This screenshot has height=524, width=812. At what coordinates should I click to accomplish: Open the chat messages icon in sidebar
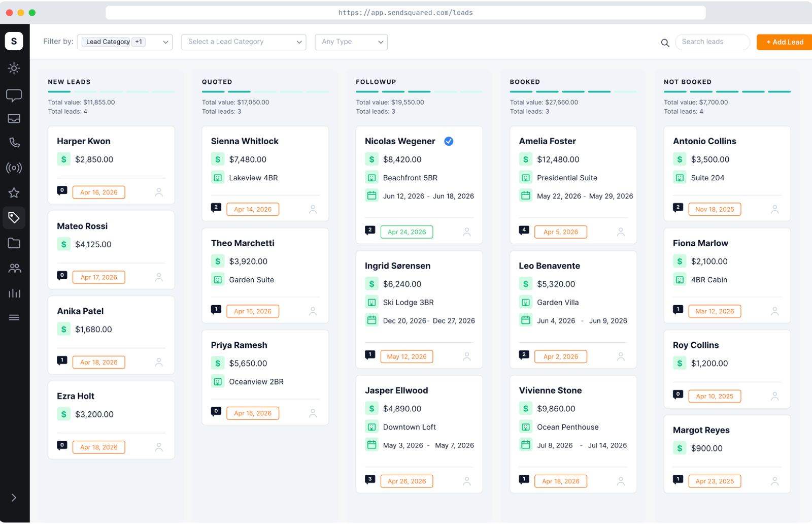coord(14,95)
